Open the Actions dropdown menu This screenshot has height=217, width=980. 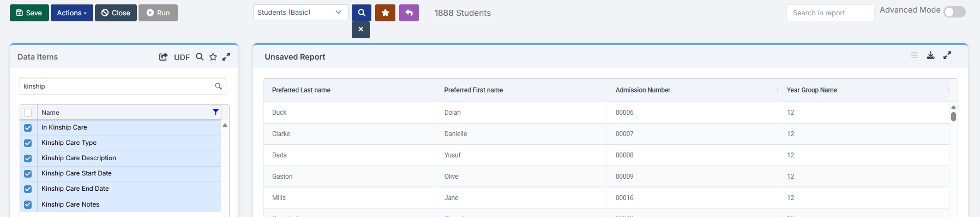tap(72, 13)
